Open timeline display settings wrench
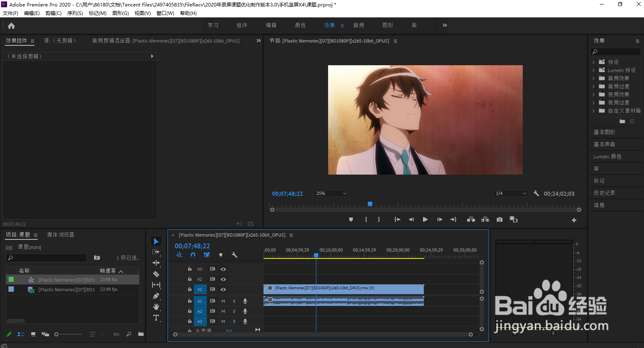Viewport: 644px width, 348px height. pos(234,255)
